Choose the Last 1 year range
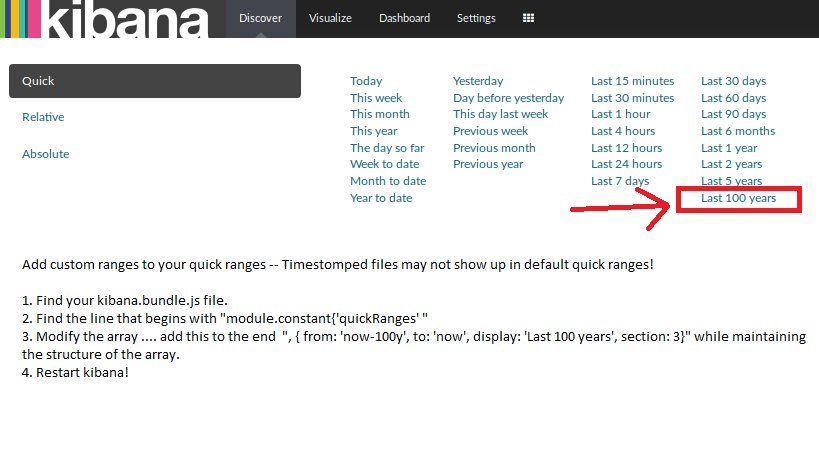This screenshot has width=819, height=469. (729, 148)
